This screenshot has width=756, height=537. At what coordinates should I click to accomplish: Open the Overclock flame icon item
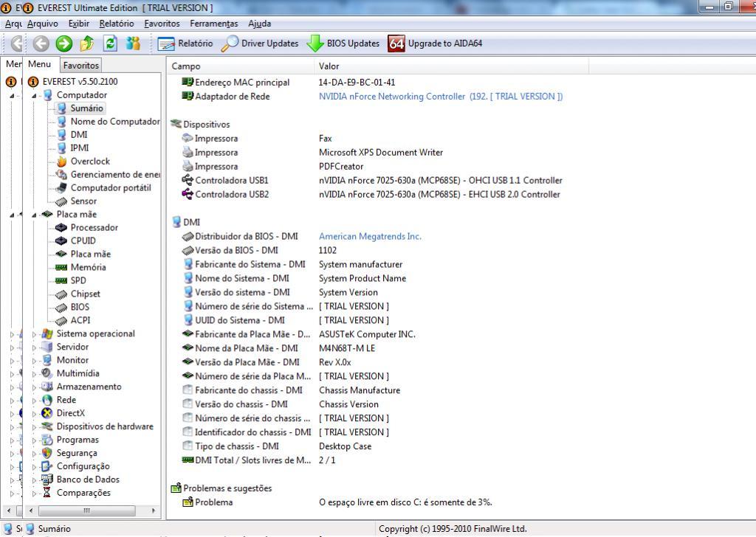61,162
